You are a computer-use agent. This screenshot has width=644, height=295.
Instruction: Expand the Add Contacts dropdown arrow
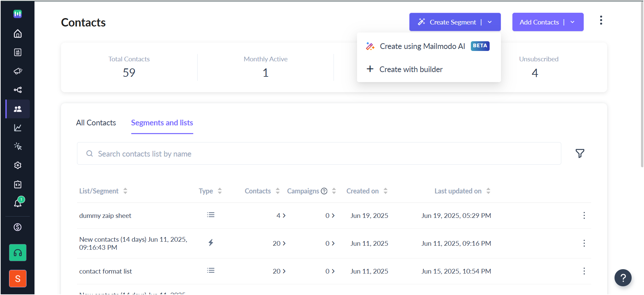click(573, 22)
